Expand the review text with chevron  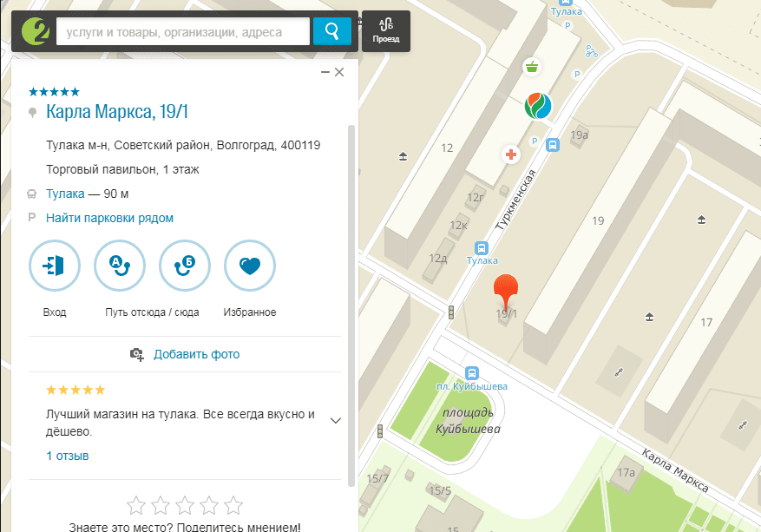[336, 421]
